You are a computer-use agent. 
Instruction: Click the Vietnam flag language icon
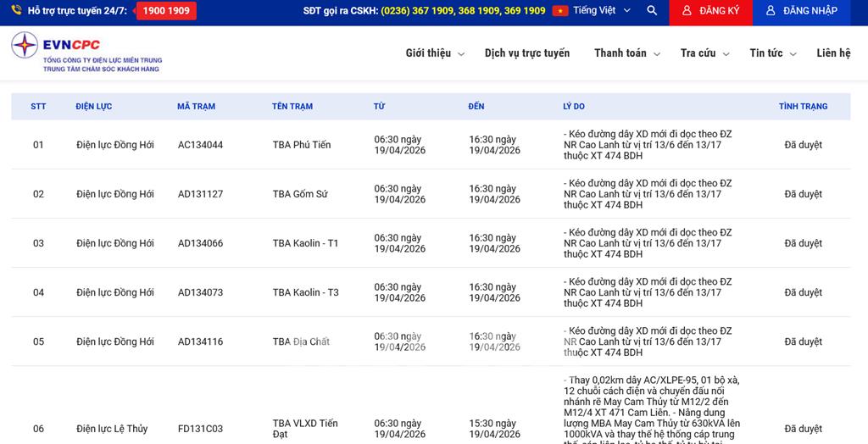pos(560,11)
